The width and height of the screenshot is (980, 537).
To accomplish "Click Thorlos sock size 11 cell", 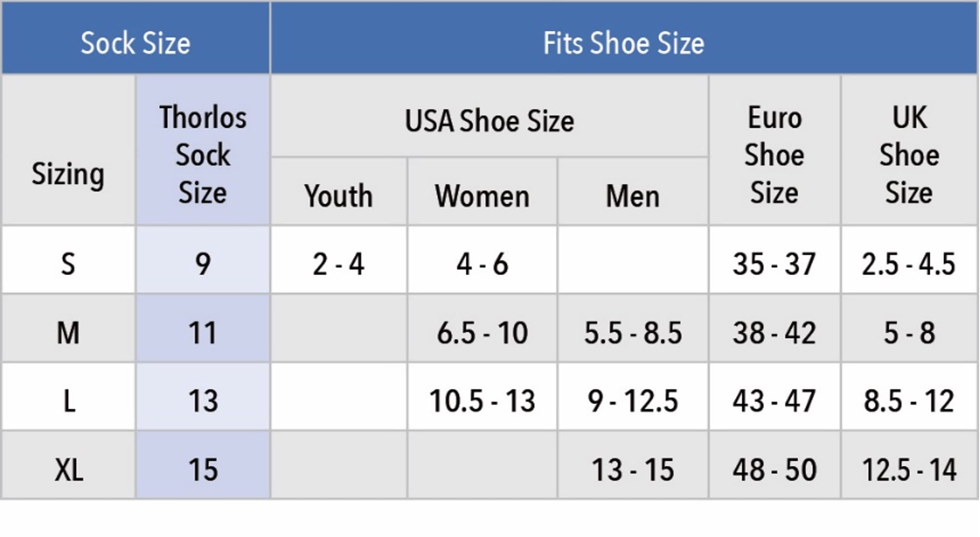I will pyautogui.click(x=203, y=333).
